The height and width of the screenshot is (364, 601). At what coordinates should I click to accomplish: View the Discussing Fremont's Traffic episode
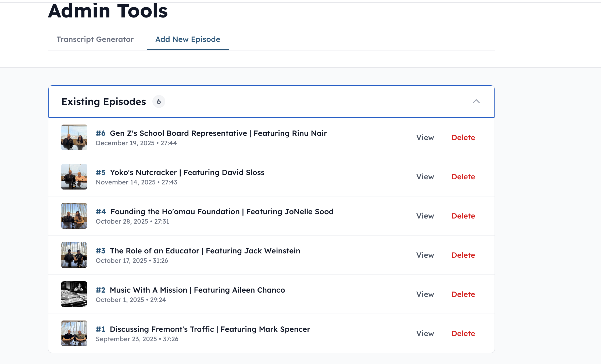pos(425,333)
